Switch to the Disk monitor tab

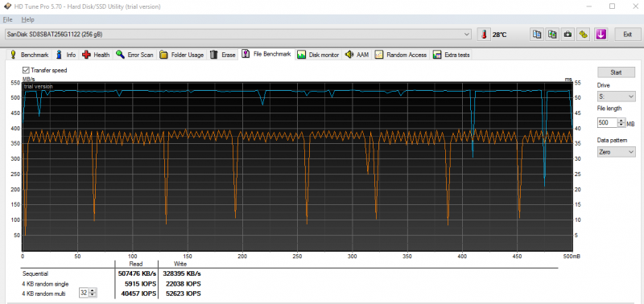pos(319,55)
